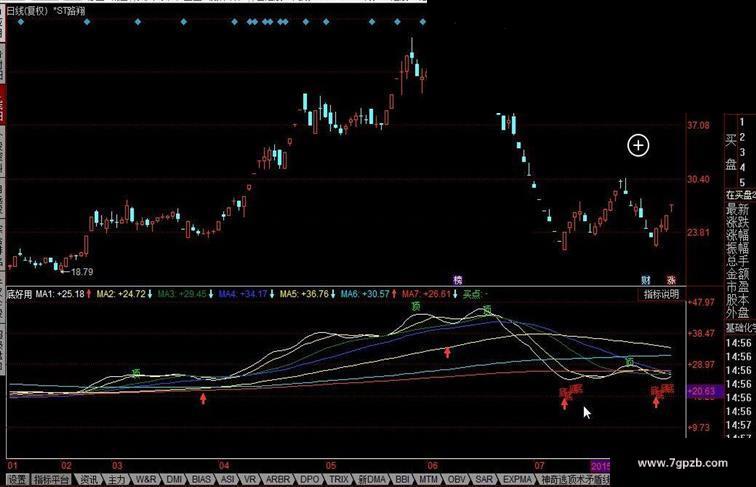Screen dimensions: 756x487
Task: Switch to the 主力 tab
Action: pos(116,480)
